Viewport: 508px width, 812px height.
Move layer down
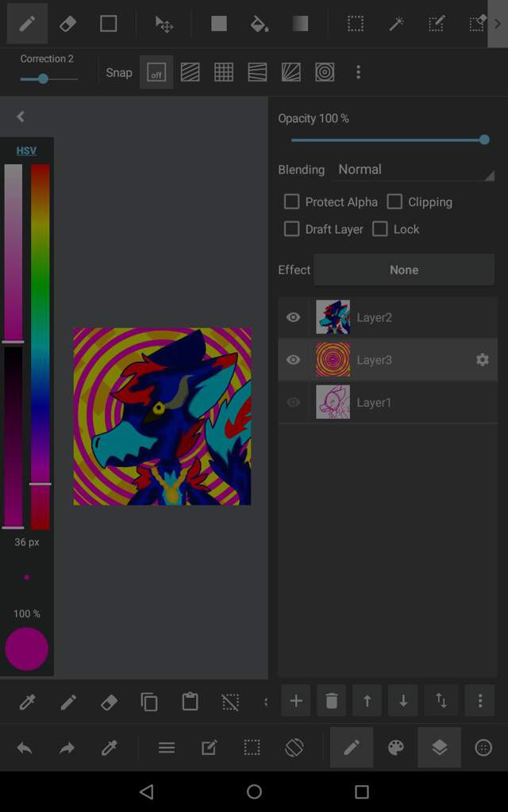coord(403,701)
